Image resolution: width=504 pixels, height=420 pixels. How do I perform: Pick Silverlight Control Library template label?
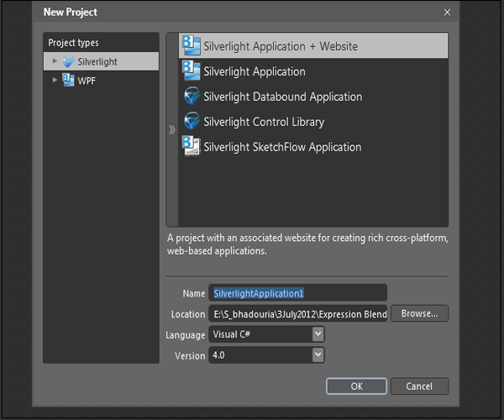(264, 122)
